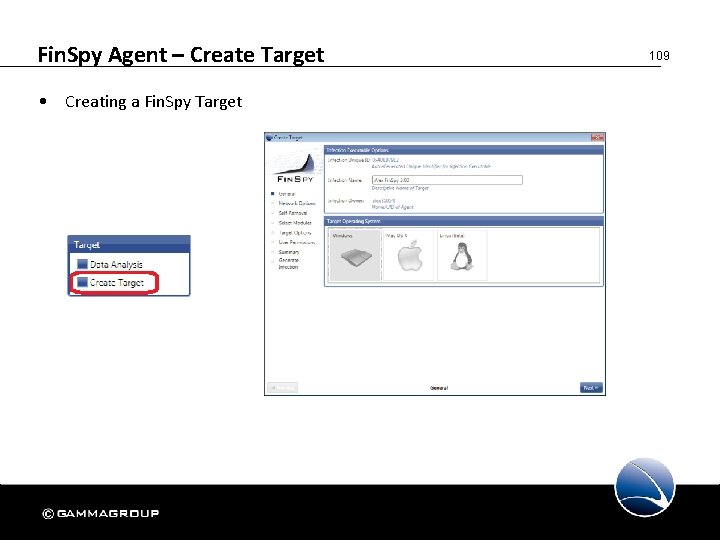
Task: Click the Target panel header
Action: tap(129, 244)
